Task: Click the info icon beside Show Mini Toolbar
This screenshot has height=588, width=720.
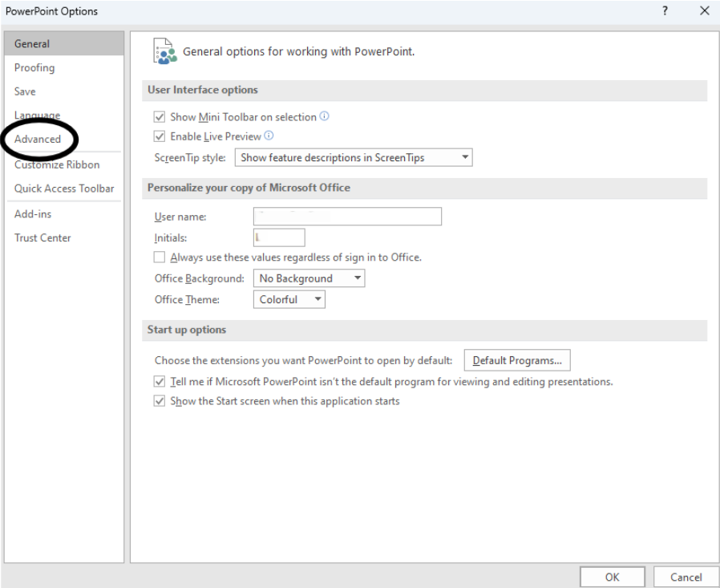Action: 324,116
